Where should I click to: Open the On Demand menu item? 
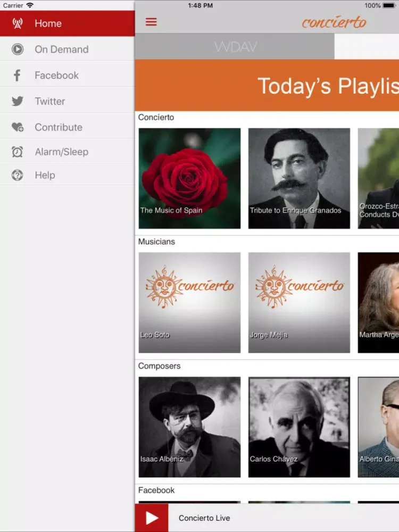[x=67, y=49]
